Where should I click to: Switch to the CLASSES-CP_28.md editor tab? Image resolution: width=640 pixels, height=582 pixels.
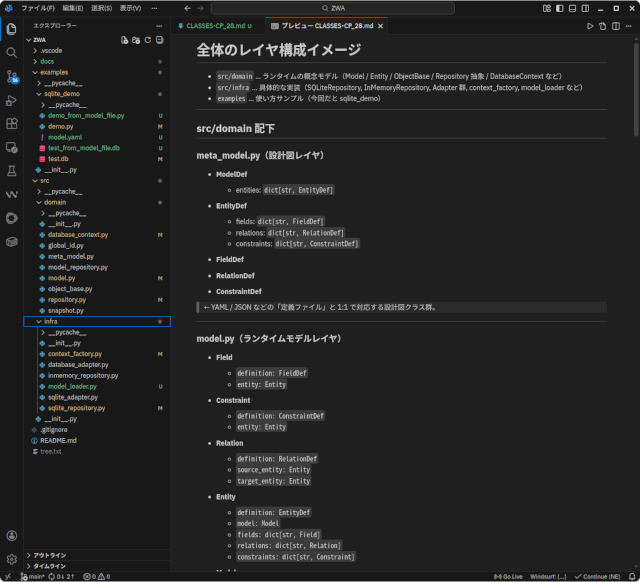217,25
